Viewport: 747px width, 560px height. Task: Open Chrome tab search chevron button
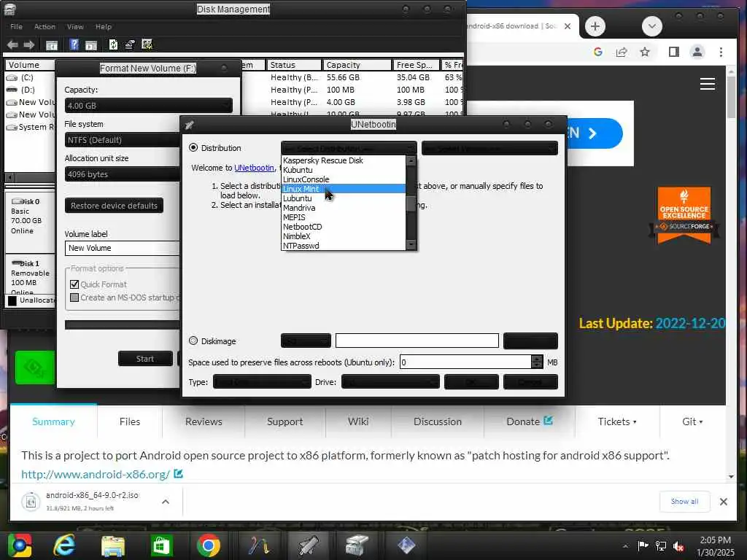652,26
